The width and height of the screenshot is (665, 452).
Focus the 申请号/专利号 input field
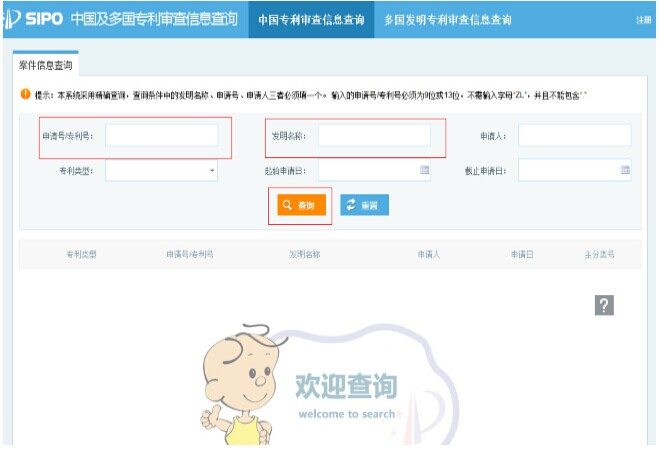tap(162, 136)
